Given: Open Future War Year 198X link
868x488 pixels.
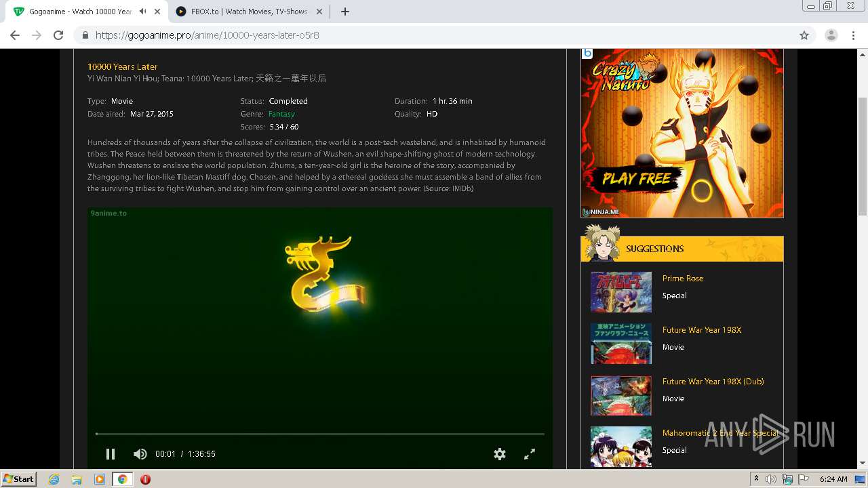Looking at the screenshot, I should coord(702,330).
